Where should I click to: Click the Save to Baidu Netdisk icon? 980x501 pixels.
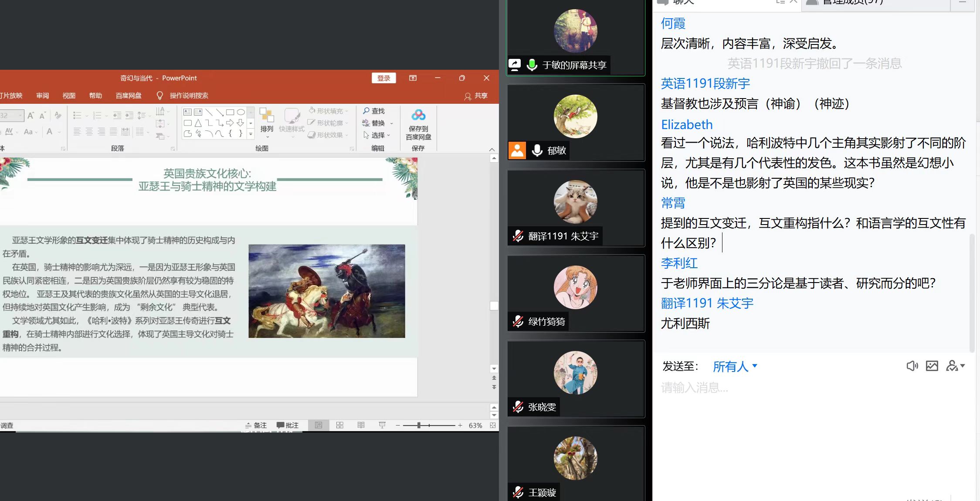[x=418, y=116]
